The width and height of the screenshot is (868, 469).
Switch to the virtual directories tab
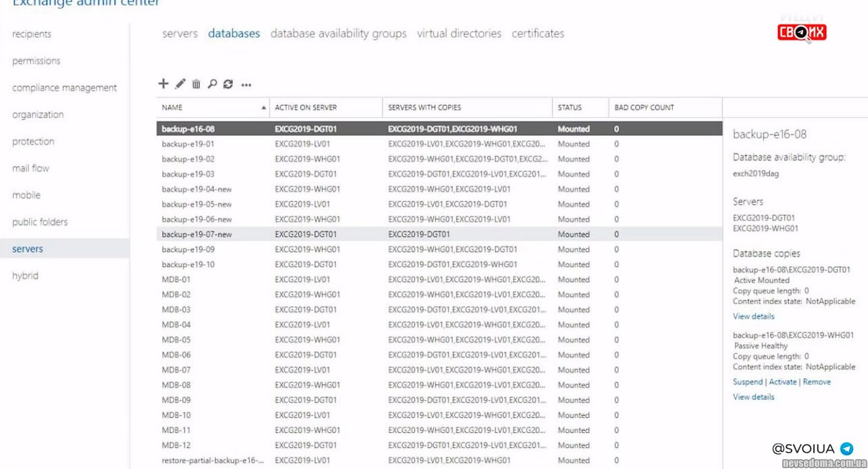coord(459,33)
